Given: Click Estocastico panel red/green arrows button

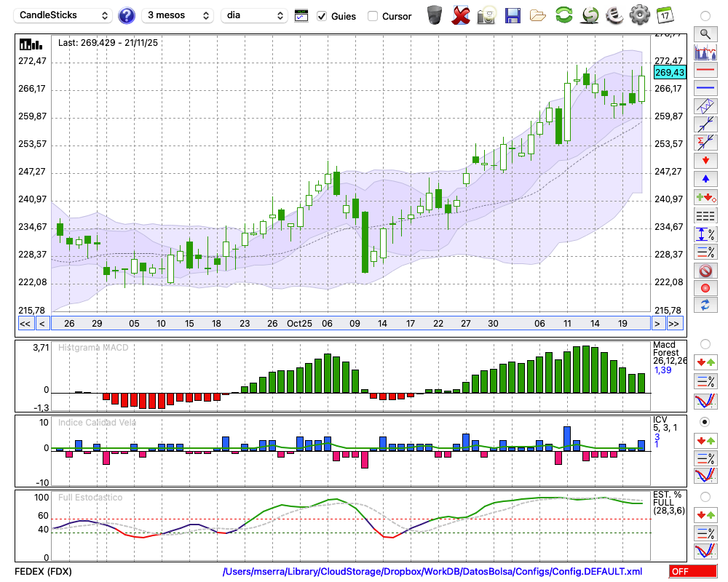Looking at the screenshot, I should [x=705, y=514].
